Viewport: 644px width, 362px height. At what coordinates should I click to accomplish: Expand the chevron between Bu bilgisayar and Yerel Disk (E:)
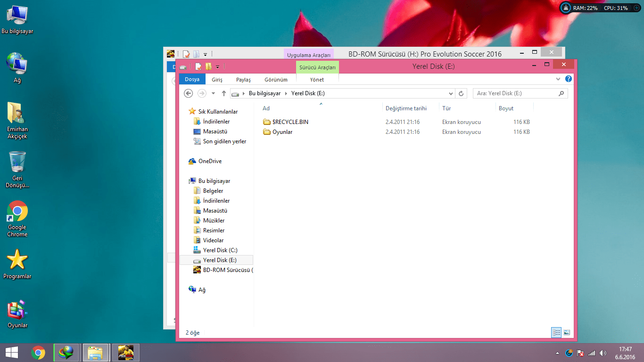(286, 93)
